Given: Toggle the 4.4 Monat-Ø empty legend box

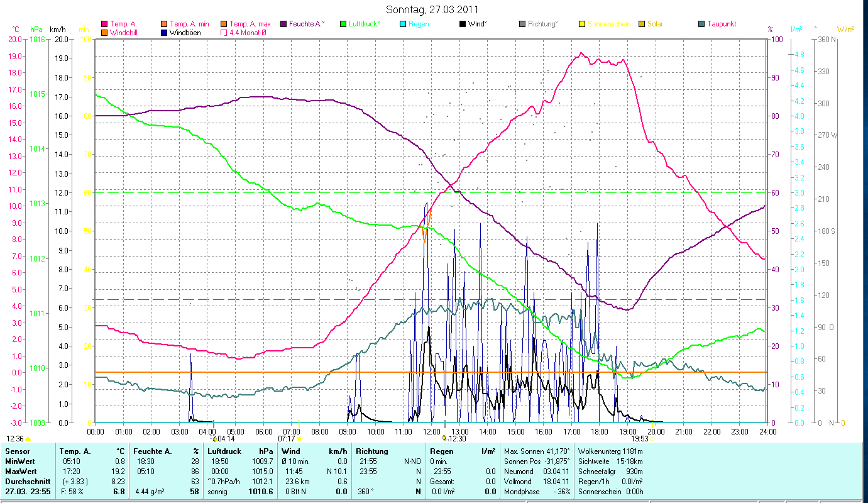Looking at the screenshot, I should tap(224, 33).
